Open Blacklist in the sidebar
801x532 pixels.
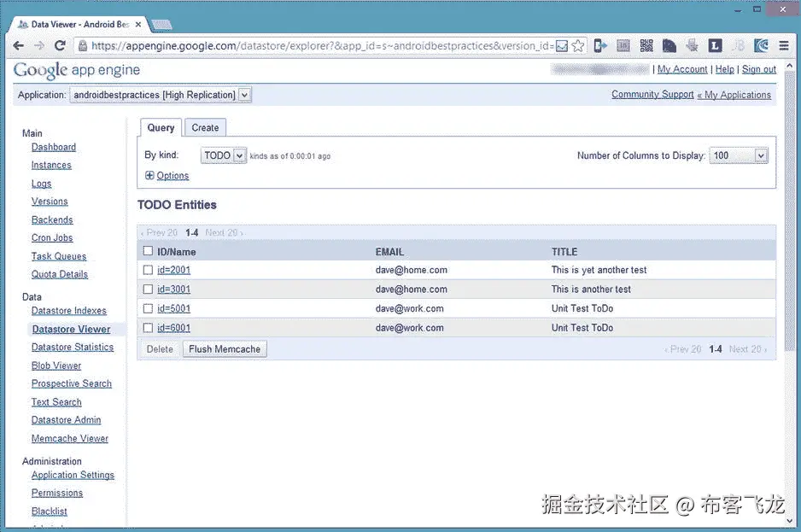point(49,511)
